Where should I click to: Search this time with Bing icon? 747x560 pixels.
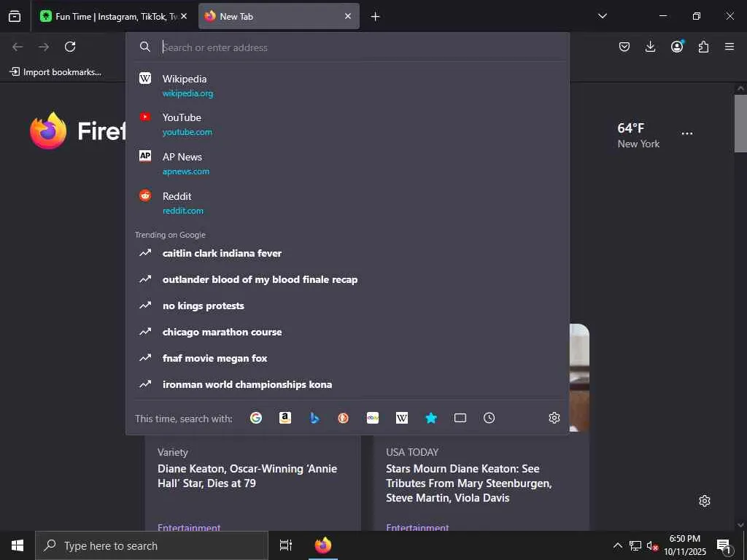coord(314,418)
